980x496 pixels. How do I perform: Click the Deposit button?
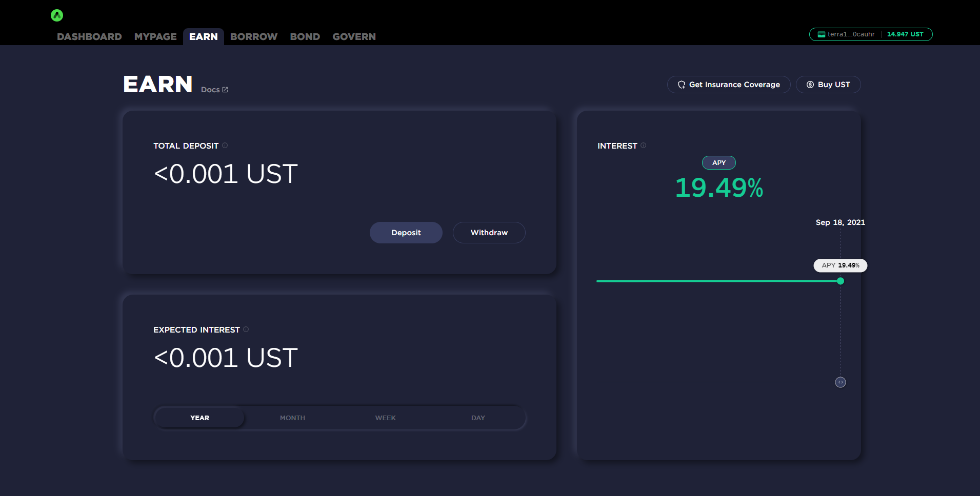click(406, 233)
